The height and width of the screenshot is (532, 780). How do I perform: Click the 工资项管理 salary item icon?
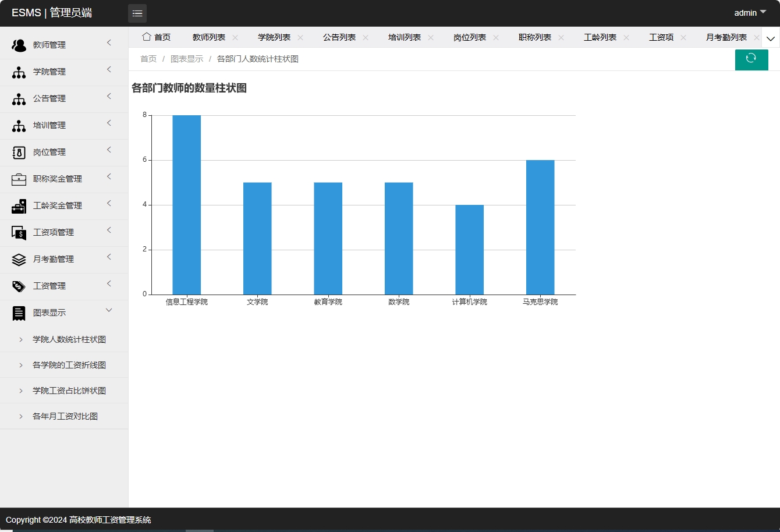tap(19, 232)
